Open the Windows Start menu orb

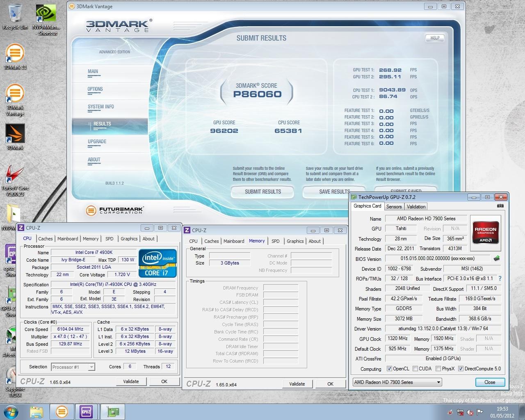coord(11,411)
